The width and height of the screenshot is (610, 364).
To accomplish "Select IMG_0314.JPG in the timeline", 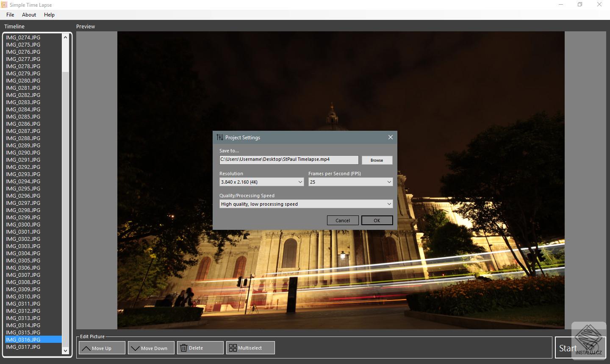I will 33,325.
